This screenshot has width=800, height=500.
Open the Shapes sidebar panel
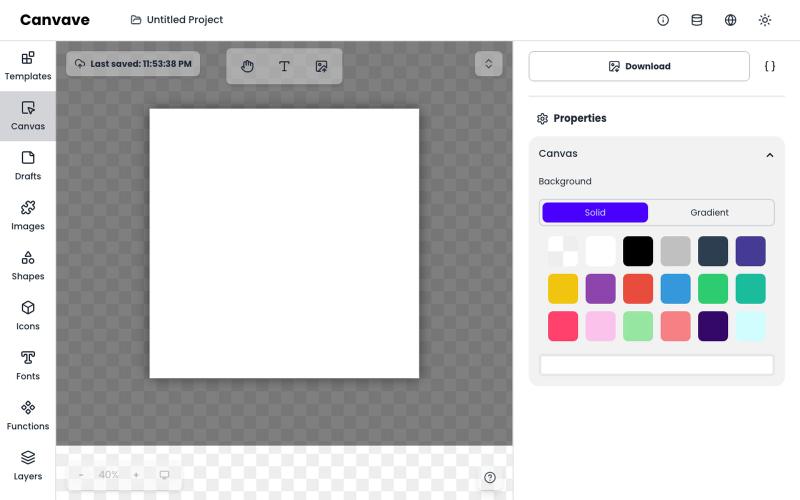click(28, 266)
